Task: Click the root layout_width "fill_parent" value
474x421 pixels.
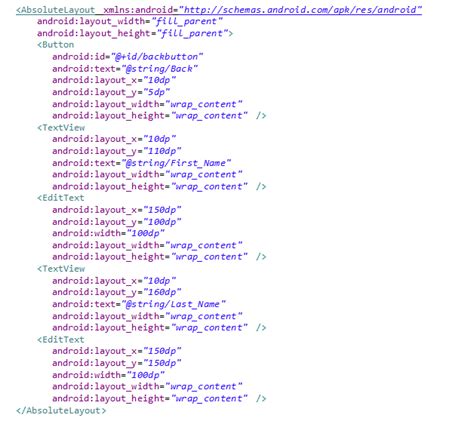Action: [187, 21]
